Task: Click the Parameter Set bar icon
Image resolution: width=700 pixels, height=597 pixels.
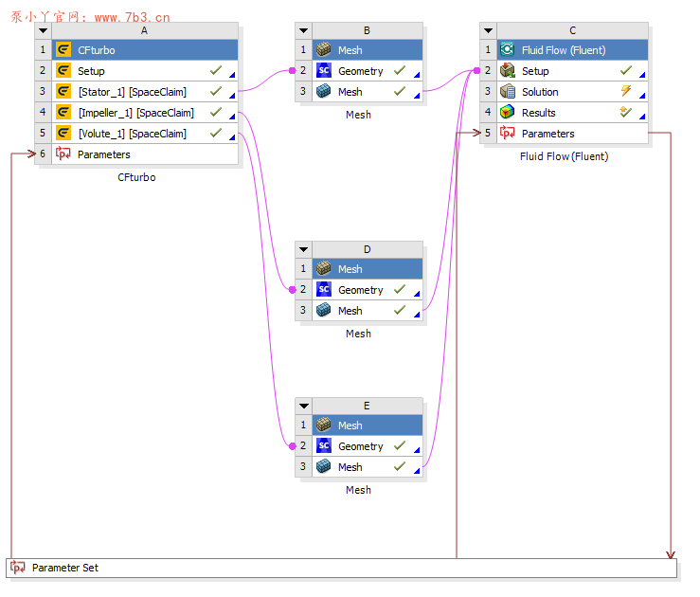Action: point(18,568)
